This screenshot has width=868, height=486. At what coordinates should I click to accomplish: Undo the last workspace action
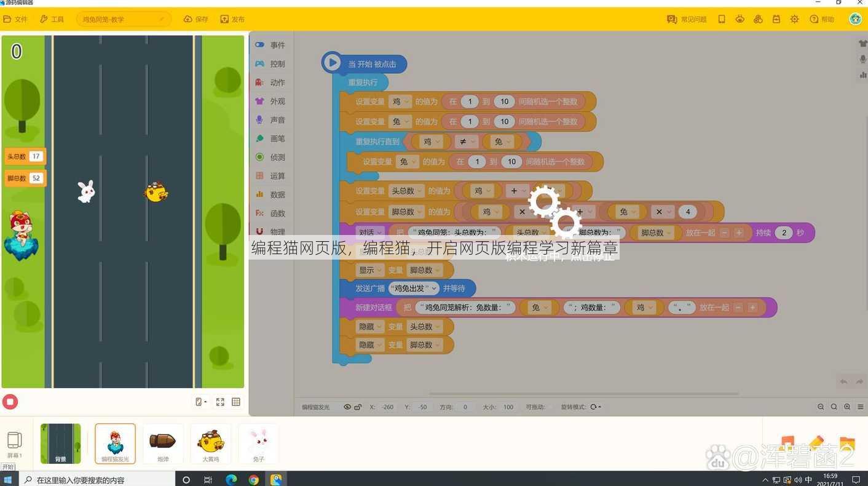click(844, 381)
